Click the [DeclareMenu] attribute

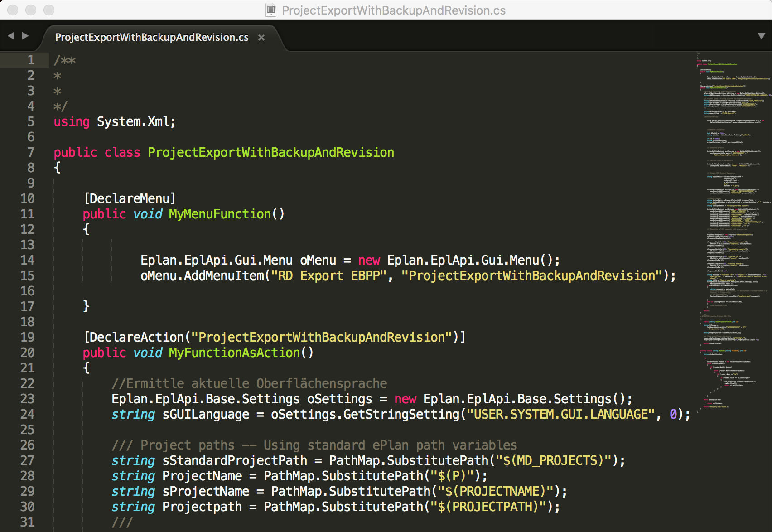coord(130,198)
